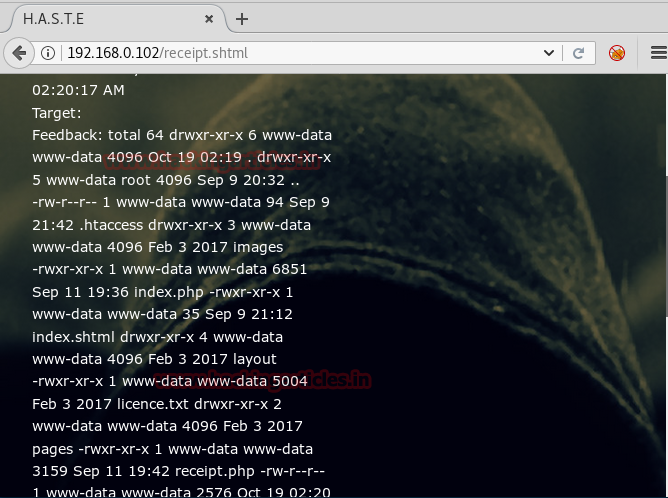Close the H.A.S.T.E tab
This screenshot has width=668, height=498.
pos(209,19)
